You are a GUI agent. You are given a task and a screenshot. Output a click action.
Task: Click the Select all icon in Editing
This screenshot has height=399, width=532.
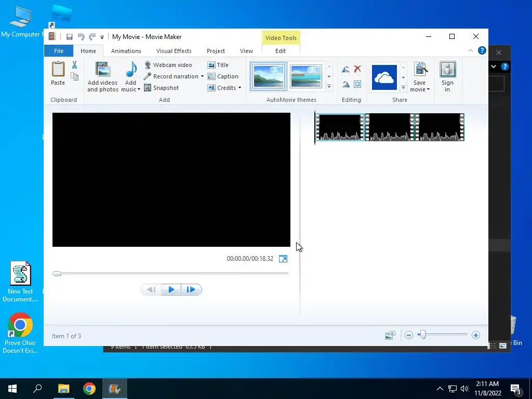coord(357,84)
